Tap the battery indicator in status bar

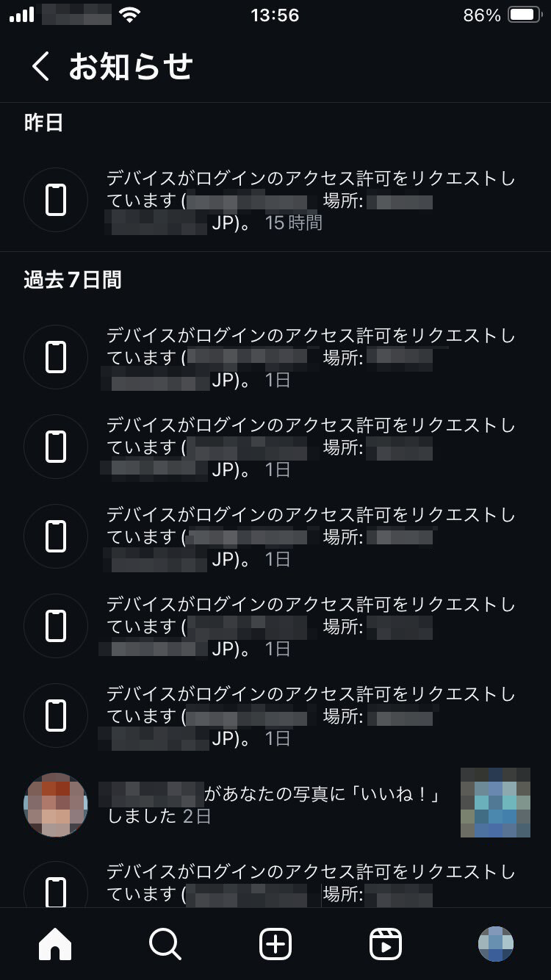point(525,15)
